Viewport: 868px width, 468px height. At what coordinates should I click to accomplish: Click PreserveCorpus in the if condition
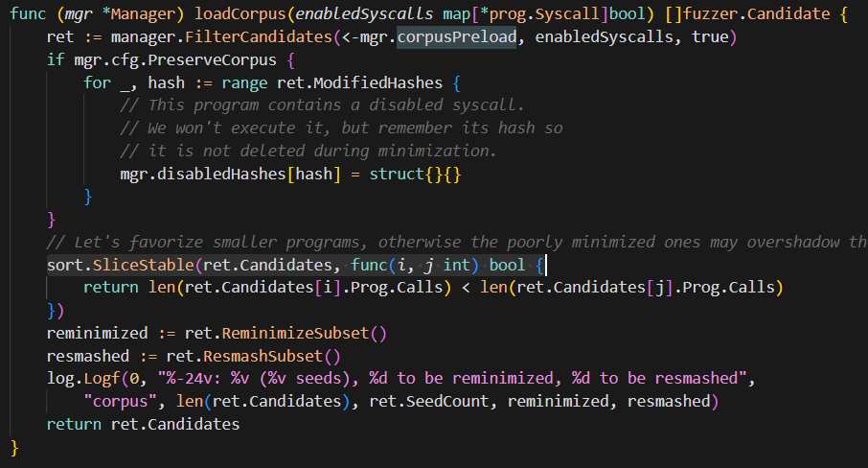click(x=212, y=59)
